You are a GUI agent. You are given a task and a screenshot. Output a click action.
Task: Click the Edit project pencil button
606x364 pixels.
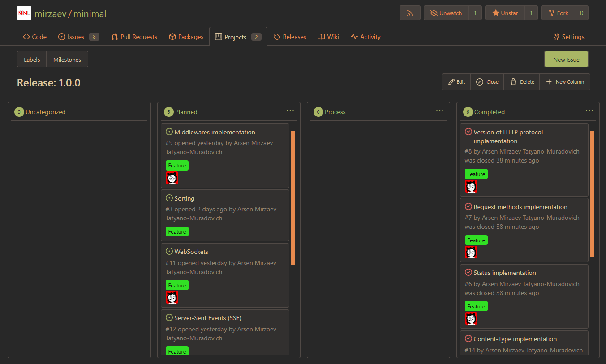[x=456, y=82]
